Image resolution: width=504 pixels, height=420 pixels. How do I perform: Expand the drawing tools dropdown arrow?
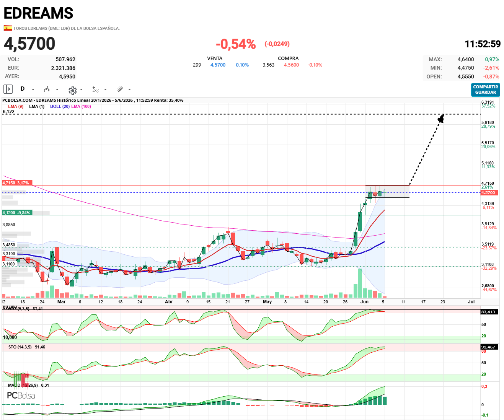pyautogui.click(x=129, y=90)
